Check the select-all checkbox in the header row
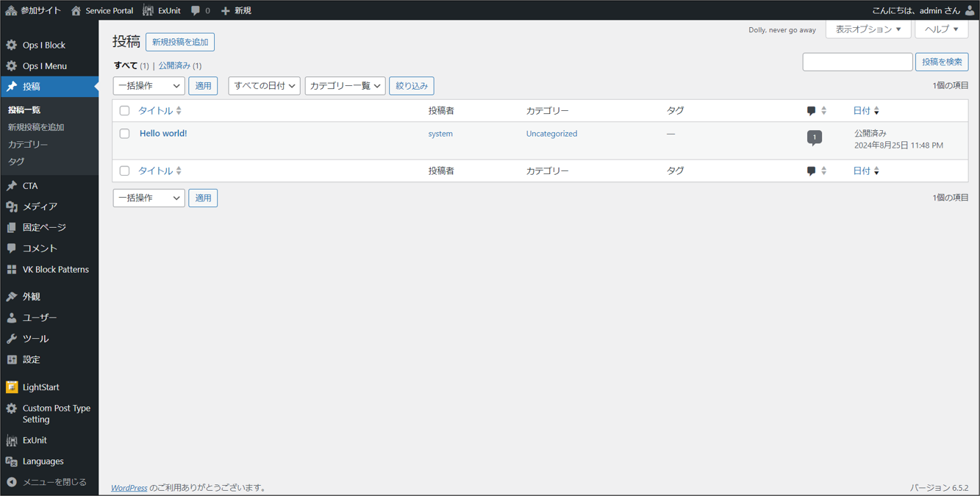980x496 pixels. [124, 110]
